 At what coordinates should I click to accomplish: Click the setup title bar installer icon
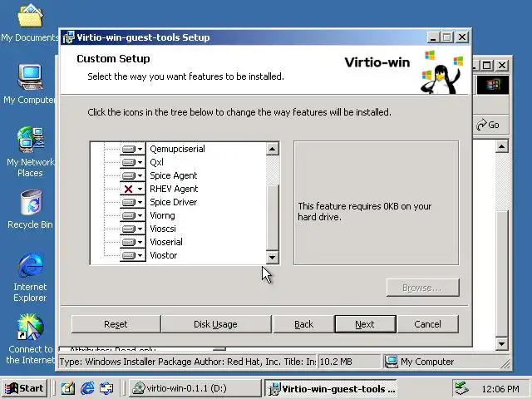tap(69, 37)
